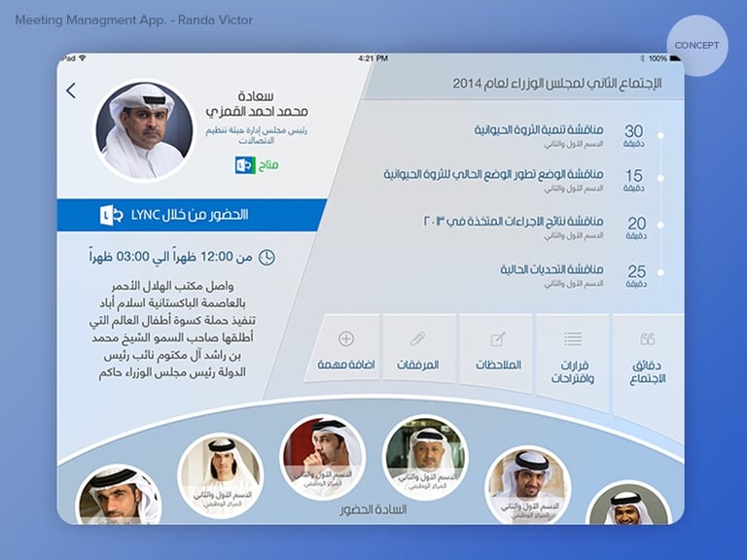Screen dimensions: 747x560
Task: Click the name محمد احمد القمزي
Action: (x=257, y=112)
